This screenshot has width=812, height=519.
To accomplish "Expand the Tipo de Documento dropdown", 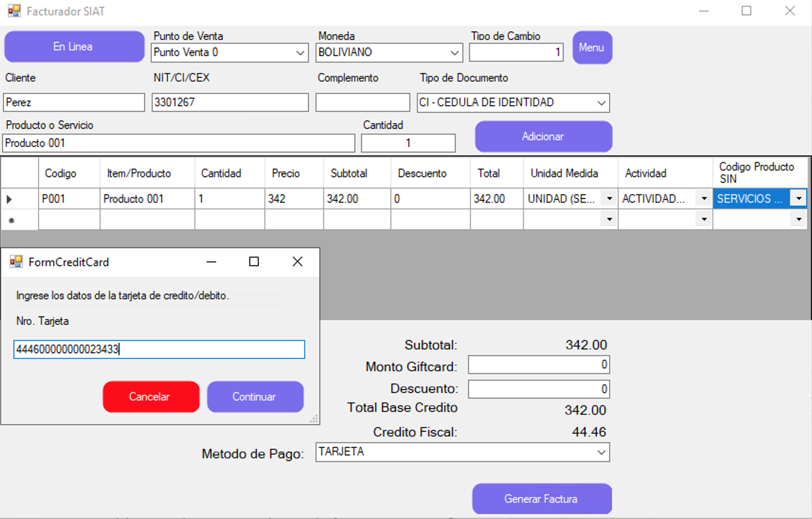I will (601, 103).
